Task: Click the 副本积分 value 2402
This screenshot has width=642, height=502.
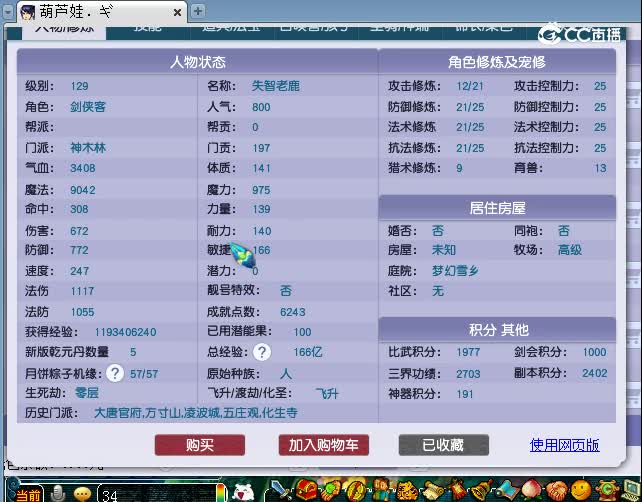Action: (x=595, y=373)
